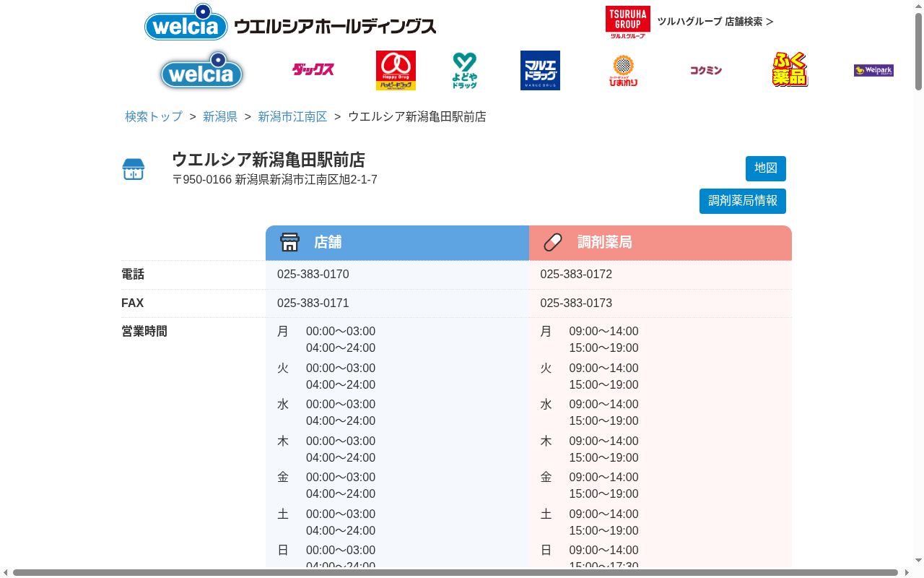Click store Friday hours 04:00〜24:00

coord(341,494)
